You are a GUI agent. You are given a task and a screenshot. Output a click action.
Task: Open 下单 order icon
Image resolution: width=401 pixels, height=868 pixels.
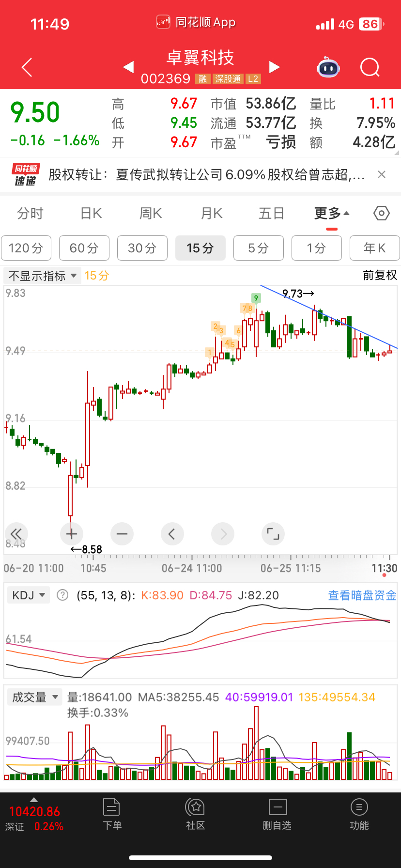coord(112,814)
